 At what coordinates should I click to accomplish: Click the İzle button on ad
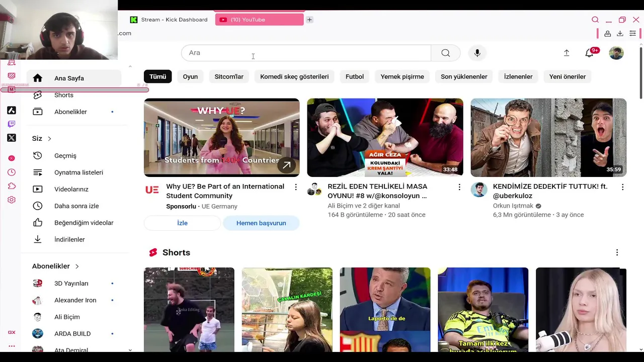pyautogui.click(x=182, y=223)
